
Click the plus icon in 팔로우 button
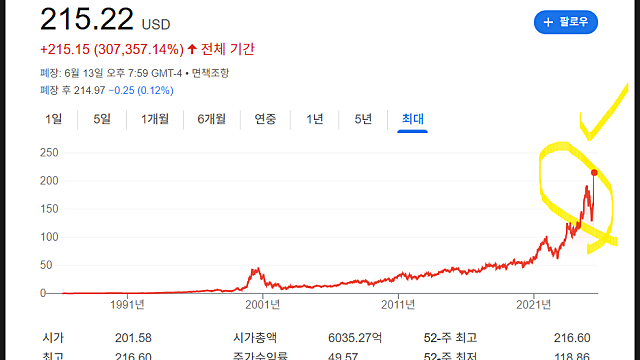coord(548,22)
